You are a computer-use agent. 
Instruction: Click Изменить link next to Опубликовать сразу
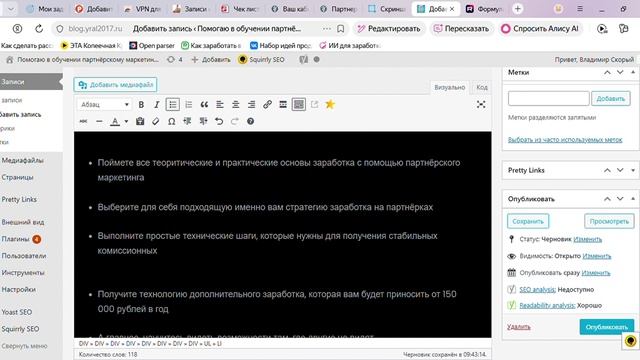(x=596, y=273)
